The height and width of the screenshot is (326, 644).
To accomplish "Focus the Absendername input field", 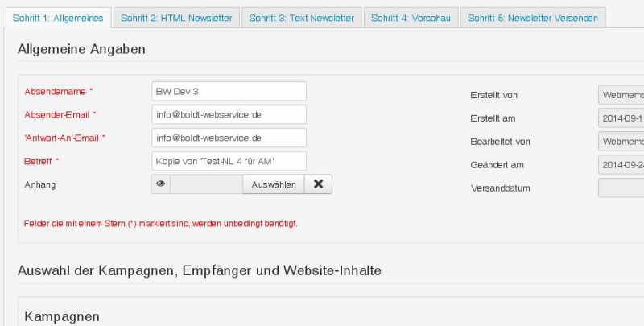I will pyautogui.click(x=229, y=92).
